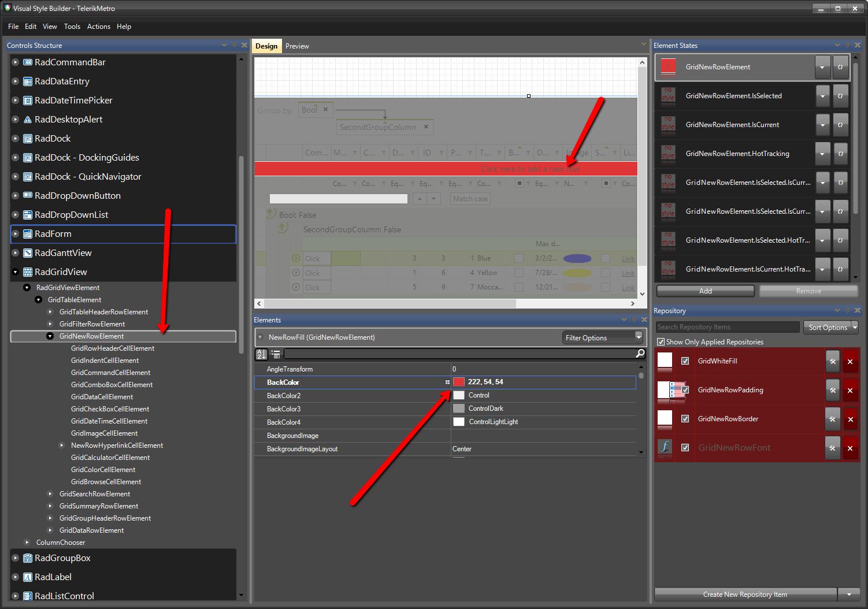Expand the NewRowHyperlinkCellElement node
Viewport: 868px width, 609px height.
click(62, 445)
